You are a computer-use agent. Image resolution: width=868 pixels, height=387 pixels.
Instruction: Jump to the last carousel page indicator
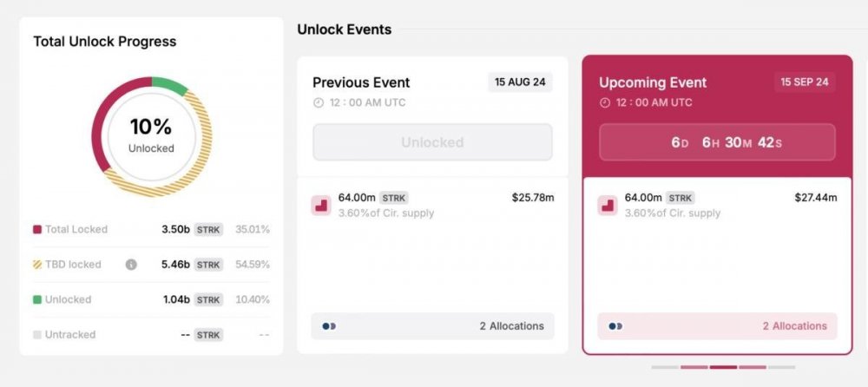pos(781,367)
